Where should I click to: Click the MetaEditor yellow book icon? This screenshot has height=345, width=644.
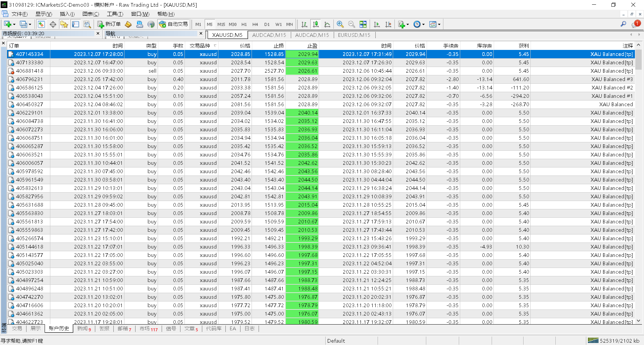pyautogui.click(x=128, y=24)
